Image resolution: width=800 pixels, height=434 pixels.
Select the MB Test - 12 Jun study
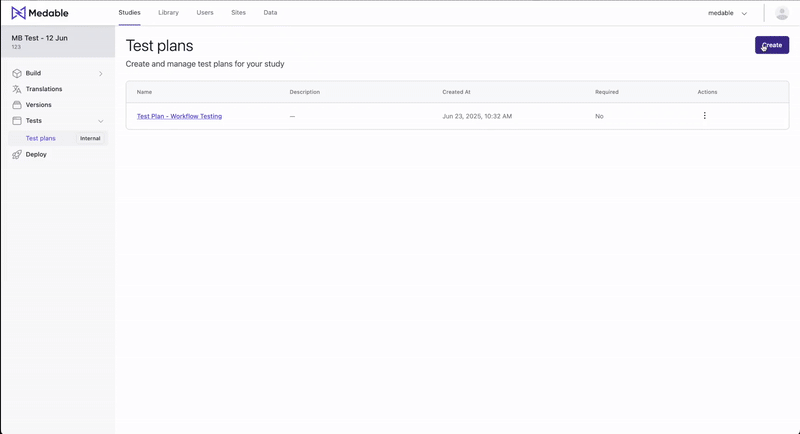58,41
